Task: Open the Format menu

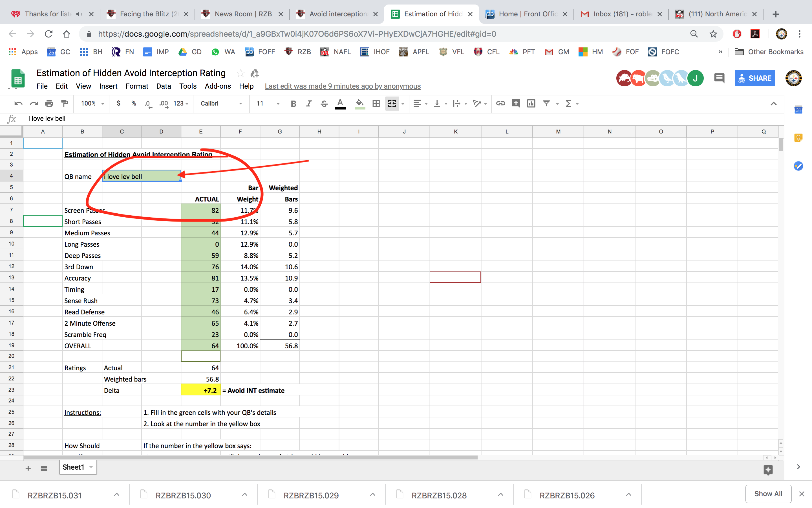Action: point(137,86)
